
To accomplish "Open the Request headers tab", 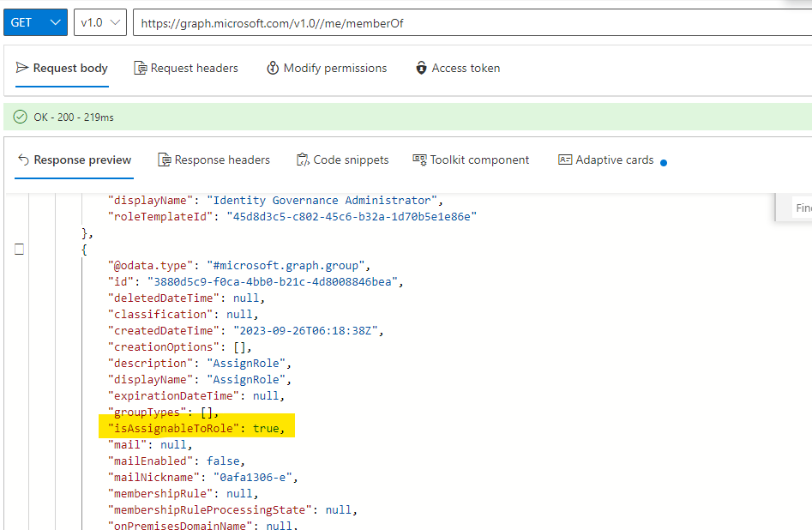I will (186, 68).
